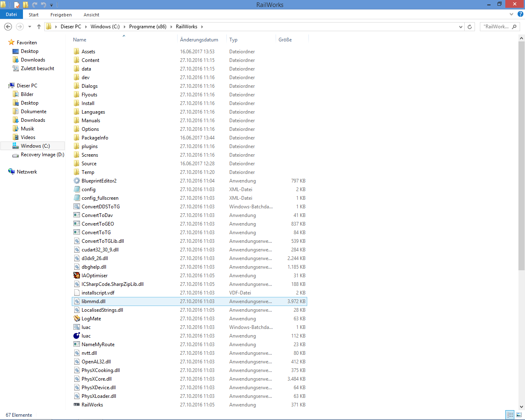Image resolution: width=525 pixels, height=420 pixels.
Task: Click the breadcrumb chevron after Dieser PC
Action: 86,27
